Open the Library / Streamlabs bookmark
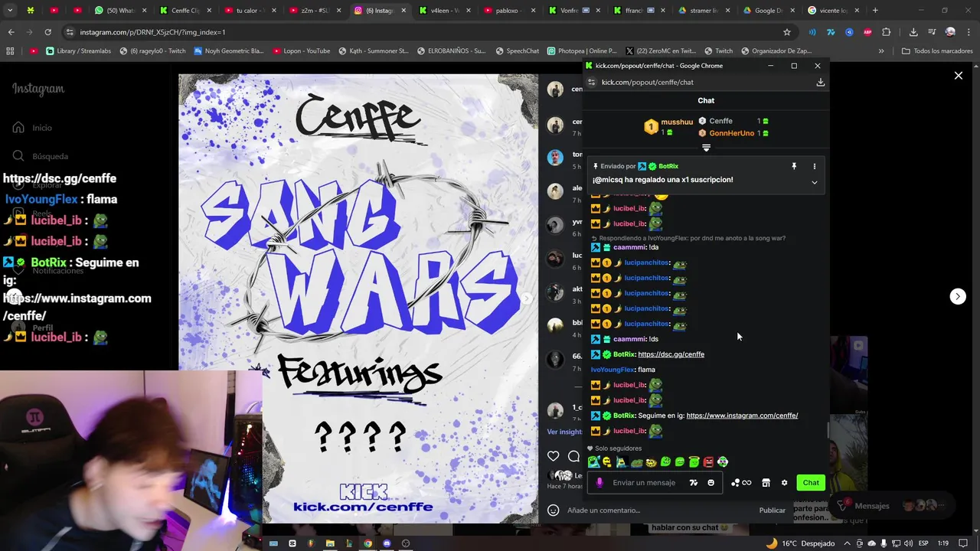This screenshot has width=980, height=551. (78, 51)
